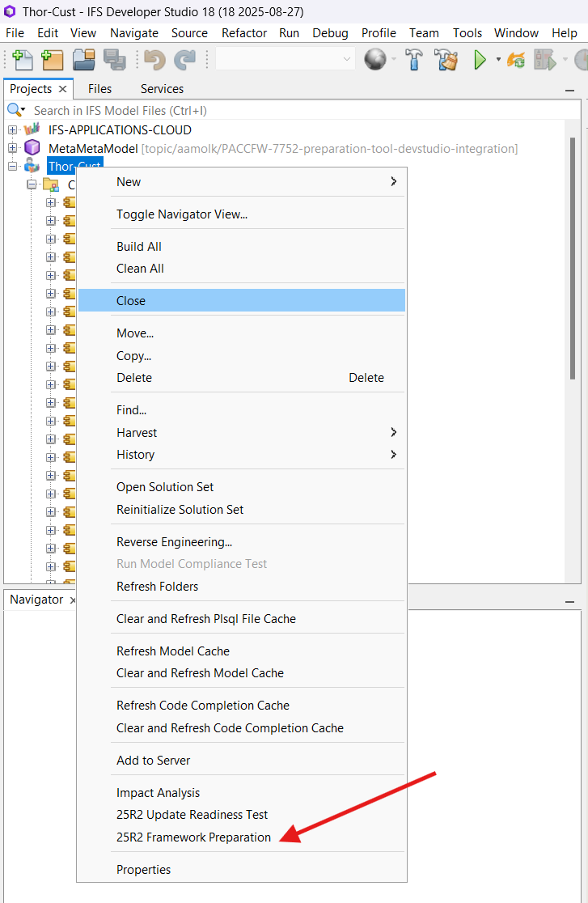Screen dimensions: 588x903
Task: Click the New File toolbar icon
Action: pyautogui.click(x=23, y=59)
